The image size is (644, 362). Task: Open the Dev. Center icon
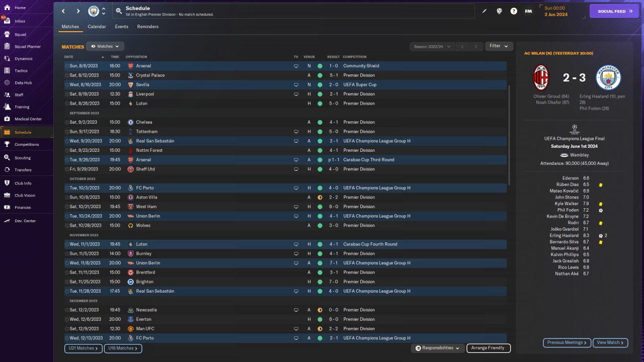coord(8,221)
